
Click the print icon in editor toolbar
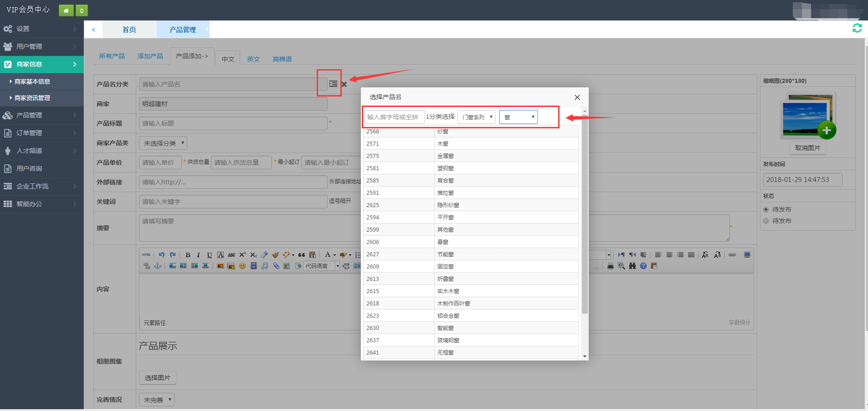[x=610, y=266]
